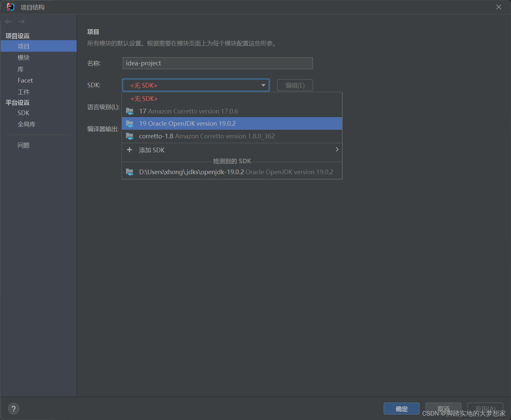Select detected SDK D:\Users\xhong\.jdks\openjdk-19.0.2
Screen dimensions: 511x420
point(232,172)
